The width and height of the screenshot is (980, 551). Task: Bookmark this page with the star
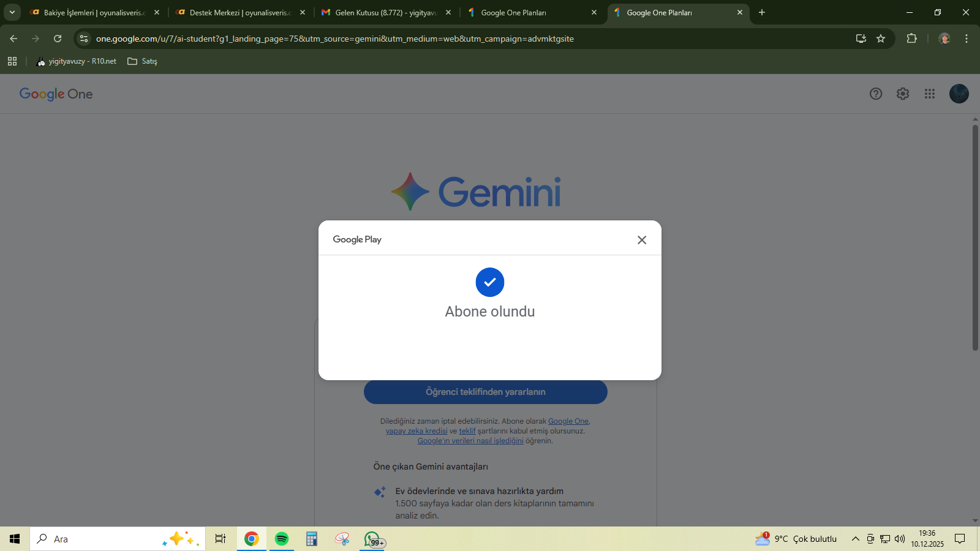pos(881,39)
